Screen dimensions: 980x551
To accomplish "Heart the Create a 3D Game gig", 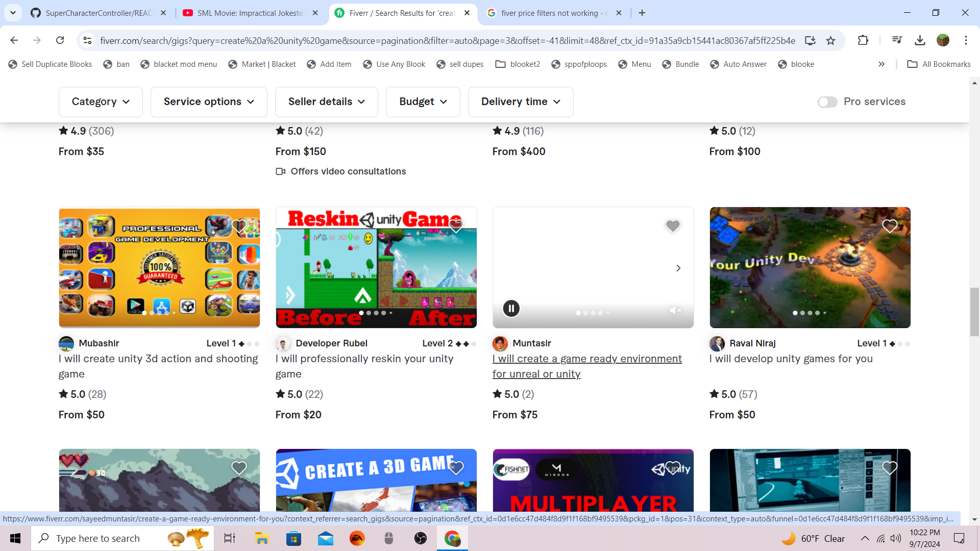I will 456,468.
